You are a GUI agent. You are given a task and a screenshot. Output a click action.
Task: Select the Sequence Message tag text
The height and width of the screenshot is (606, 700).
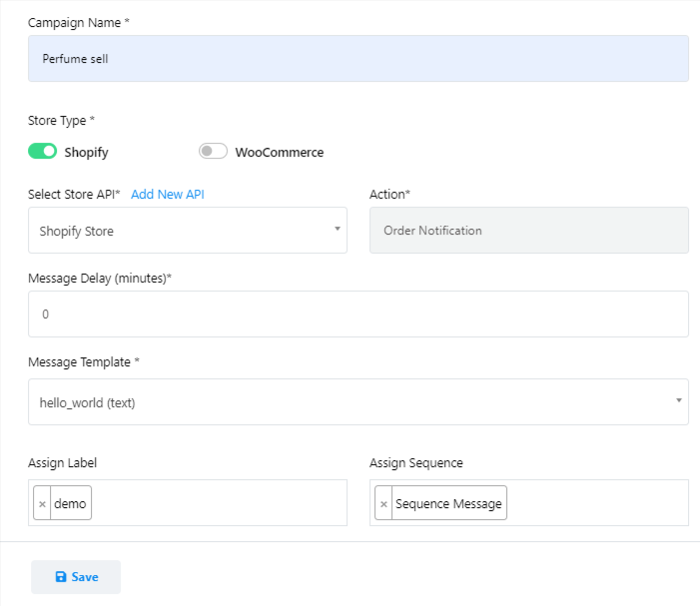(448, 504)
